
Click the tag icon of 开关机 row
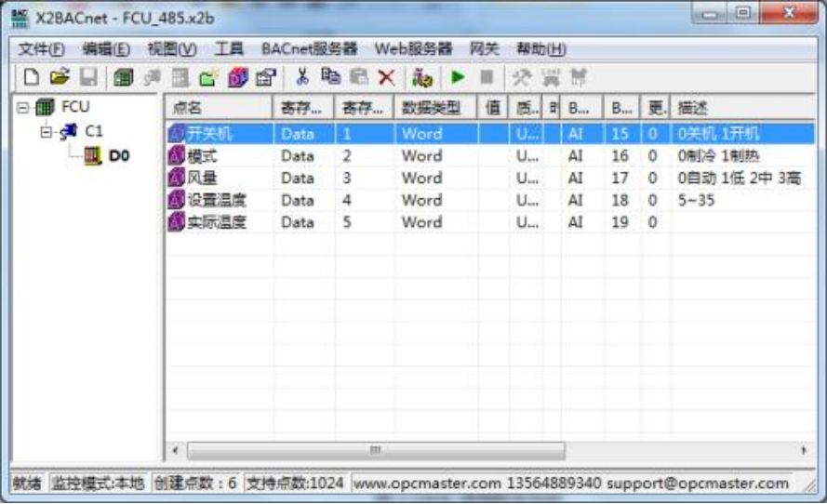tap(176, 133)
